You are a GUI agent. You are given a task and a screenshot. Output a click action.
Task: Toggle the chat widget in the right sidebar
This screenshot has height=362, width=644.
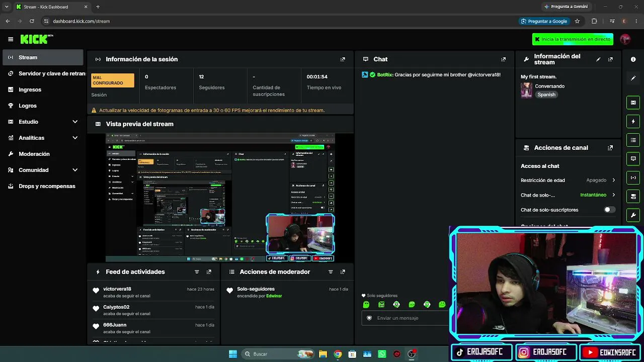click(x=633, y=158)
